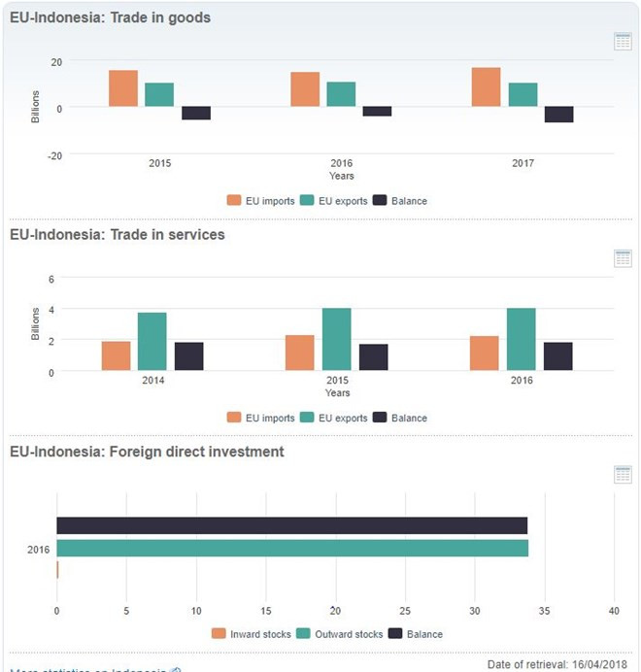641x672 pixels.
Task: Select 2014 EU exports bar in services chart
Action: (x=152, y=342)
